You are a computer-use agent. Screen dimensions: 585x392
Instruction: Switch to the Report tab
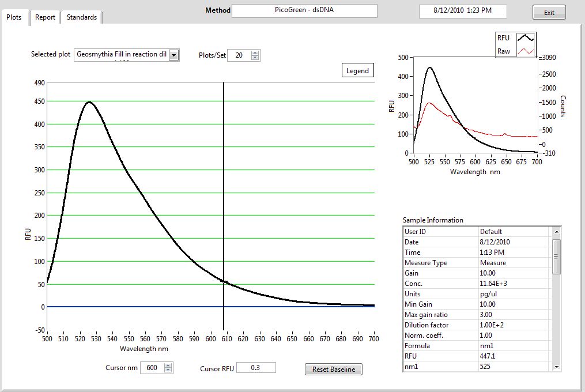(x=45, y=17)
